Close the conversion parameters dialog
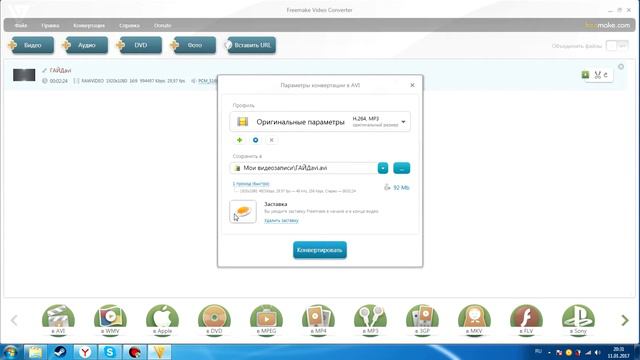Image resolution: width=640 pixels, height=360 pixels. [x=412, y=85]
